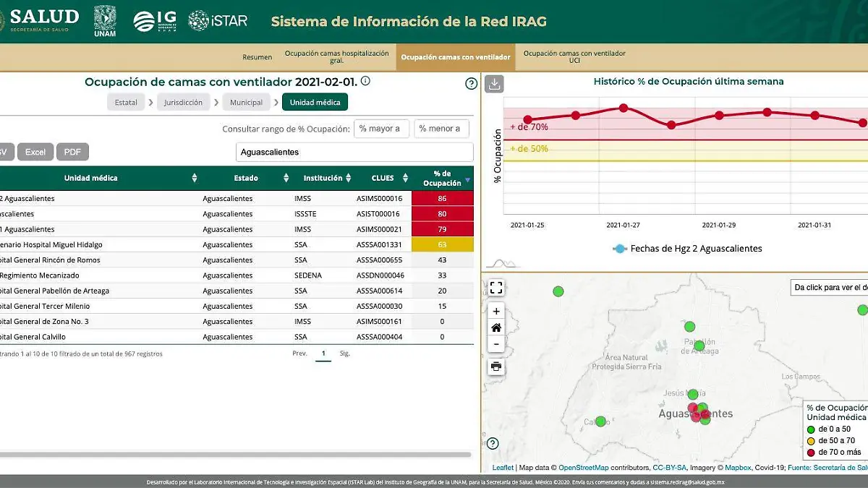This screenshot has width=868, height=488.
Task: Type in the % mayor a field
Action: (381, 128)
